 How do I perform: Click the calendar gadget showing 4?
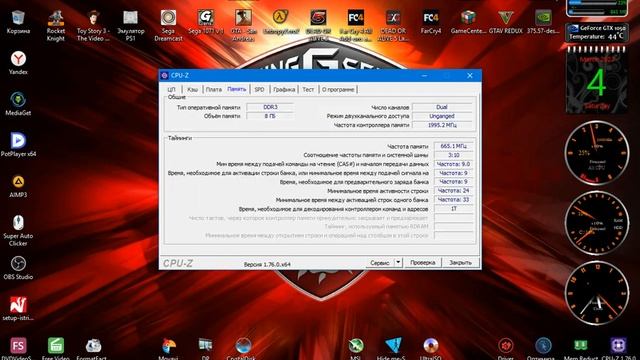coord(596,80)
